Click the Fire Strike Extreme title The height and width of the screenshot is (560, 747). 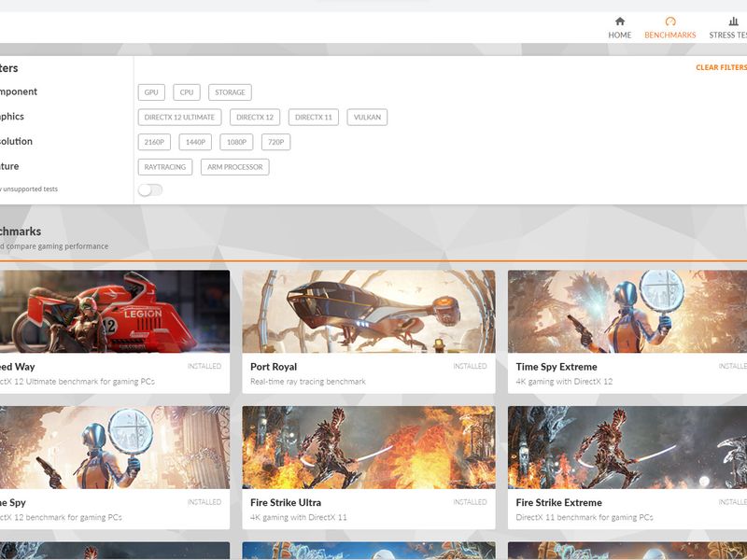tap(558, 502)
